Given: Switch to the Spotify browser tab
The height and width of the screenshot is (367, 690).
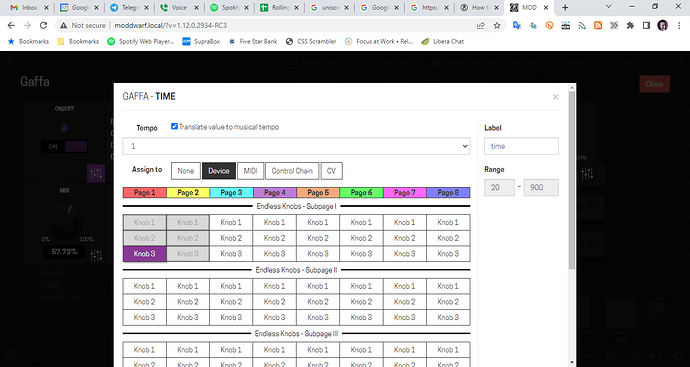Looking at the screenshot, I should (x=229, y=7).
